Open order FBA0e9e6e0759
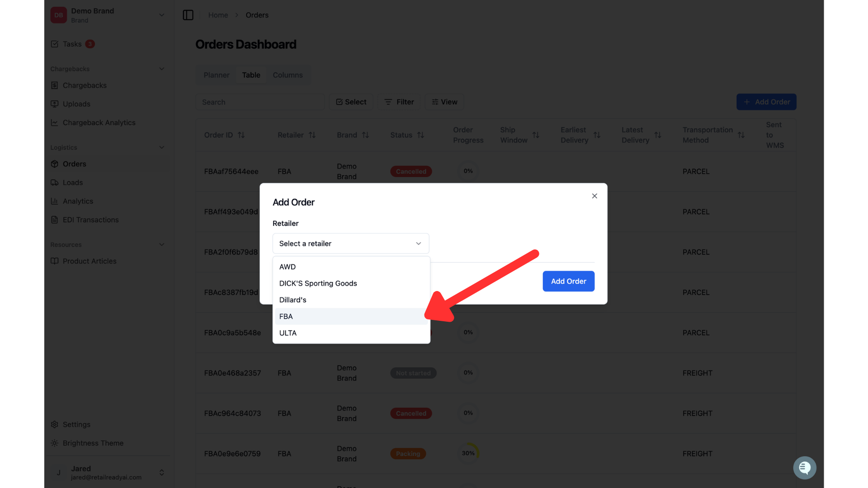The height and width of the screenshot is (488, 868). click(x=232, y=454)
